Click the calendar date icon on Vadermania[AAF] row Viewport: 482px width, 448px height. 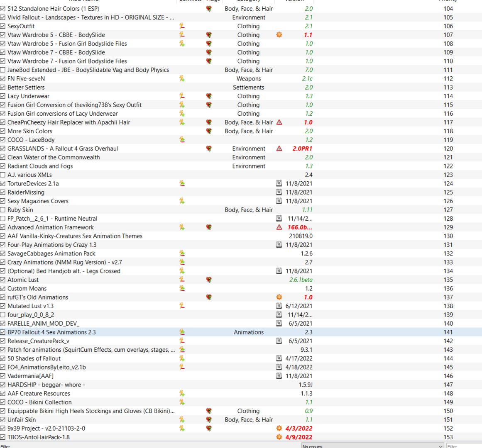(x=279, y=376)
